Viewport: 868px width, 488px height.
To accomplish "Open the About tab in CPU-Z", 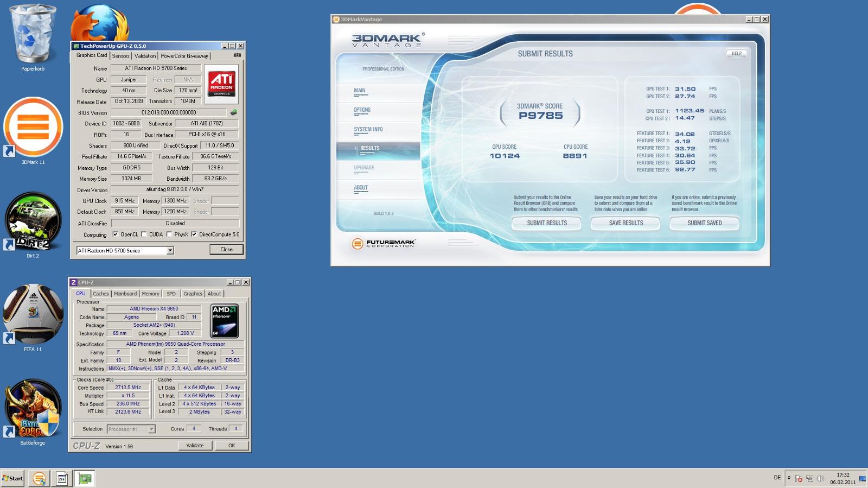I will pyautogui.click(x=214, y=294).
